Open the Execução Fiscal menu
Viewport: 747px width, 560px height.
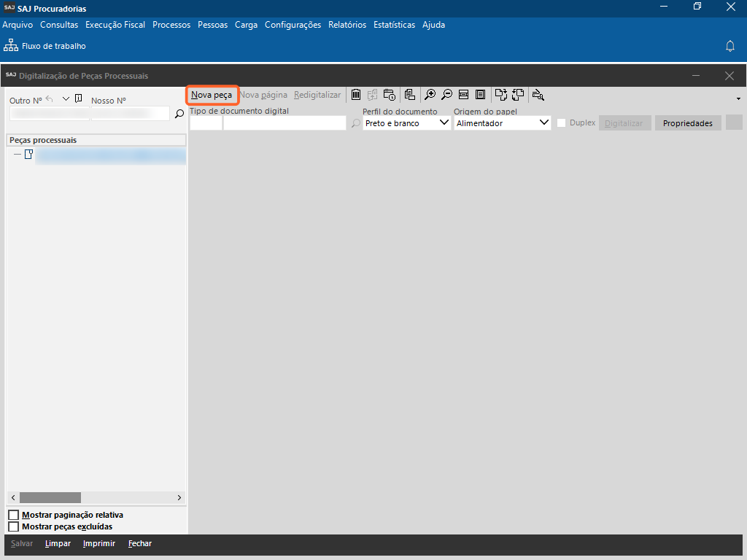click(x=115, y=25)
